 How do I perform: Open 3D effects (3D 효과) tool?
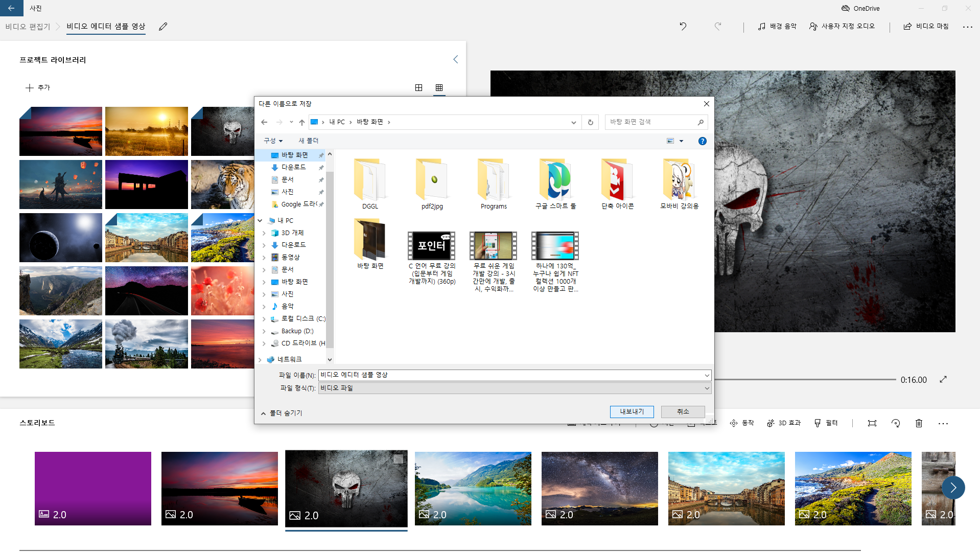[x=784, y=423]
